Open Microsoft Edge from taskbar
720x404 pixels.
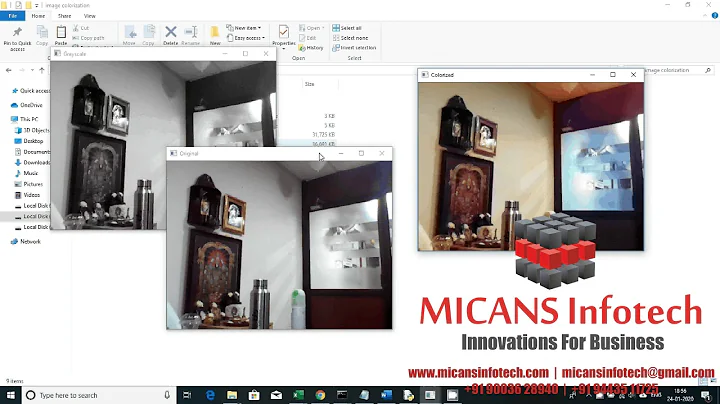210,395
